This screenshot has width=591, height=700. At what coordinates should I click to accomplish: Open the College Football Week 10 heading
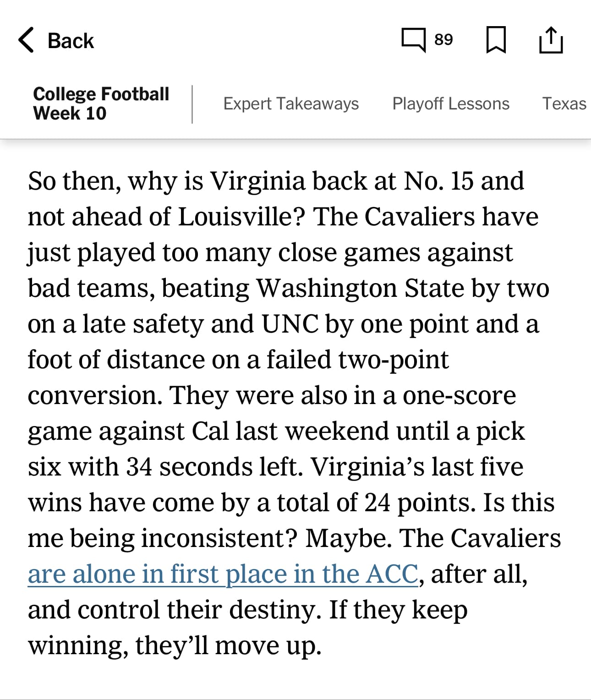(x=101, y=104)
